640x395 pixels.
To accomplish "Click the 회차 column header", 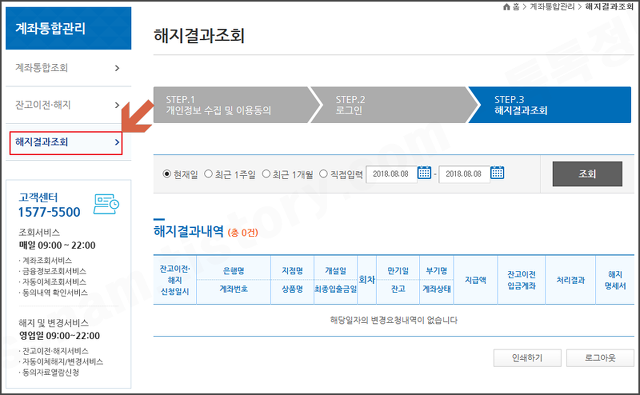I will click(367, 280).
